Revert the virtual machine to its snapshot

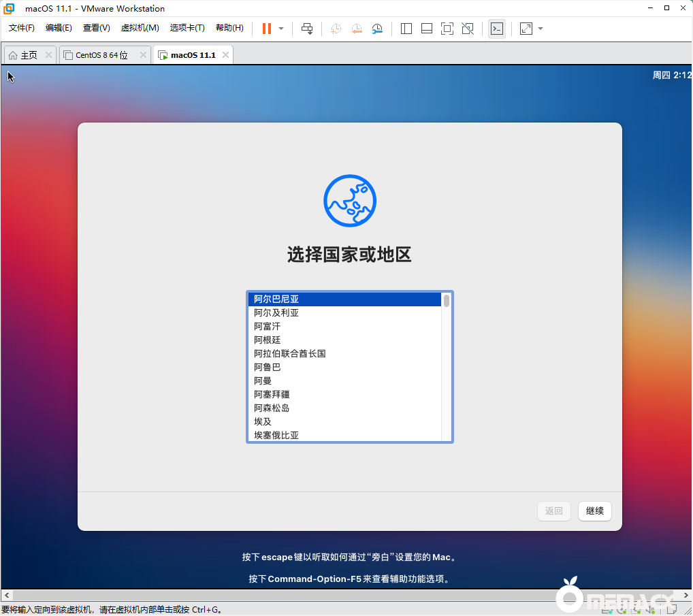(x=357, y=28)
